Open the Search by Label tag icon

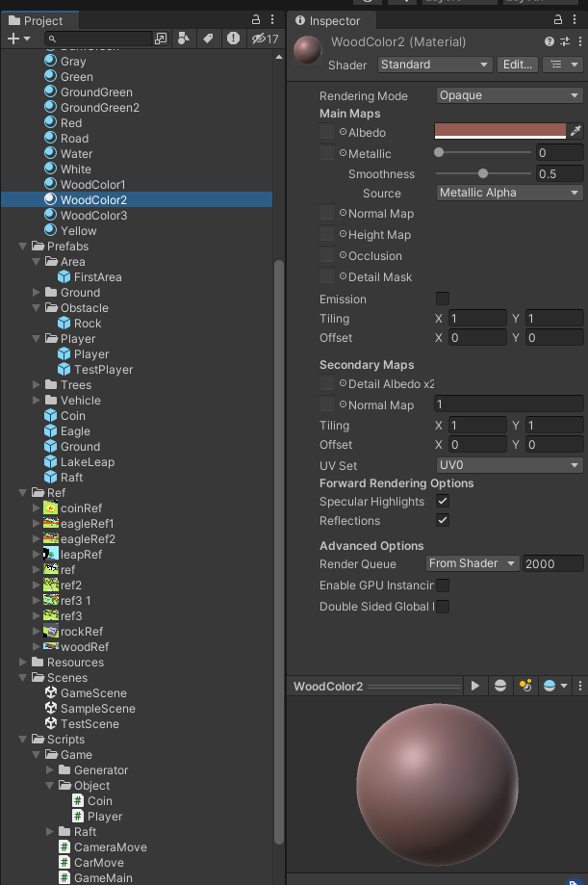208,39
